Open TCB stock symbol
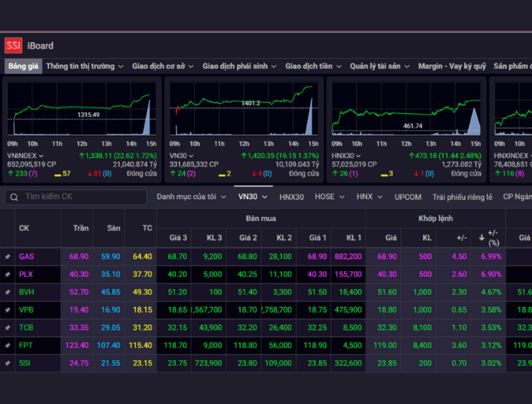The height and width of the screenshot is (404, 532). (x=26, y=327)
